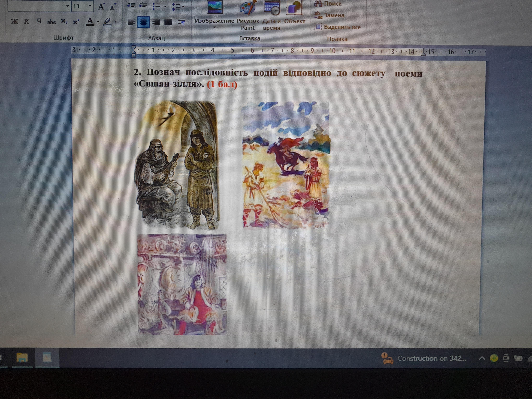Open the line spacing dropdown arrow
The image size is (532, 399).
pos(183,7)
